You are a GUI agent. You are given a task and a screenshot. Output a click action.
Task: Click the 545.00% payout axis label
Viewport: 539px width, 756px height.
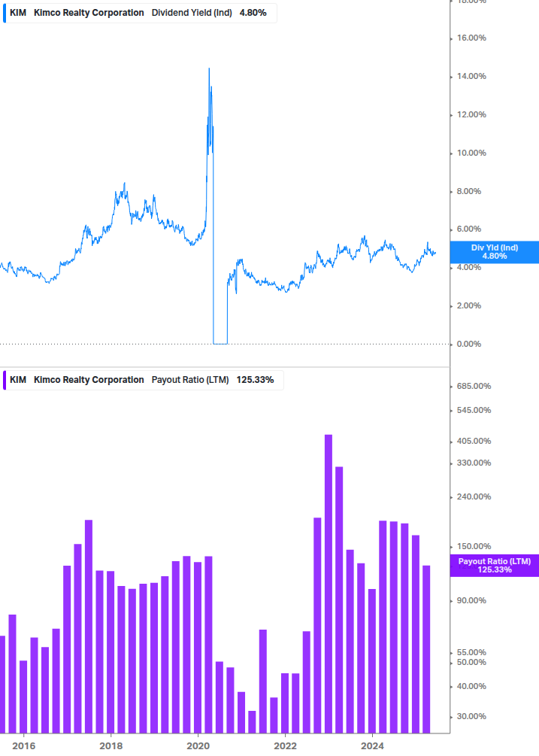474,410
